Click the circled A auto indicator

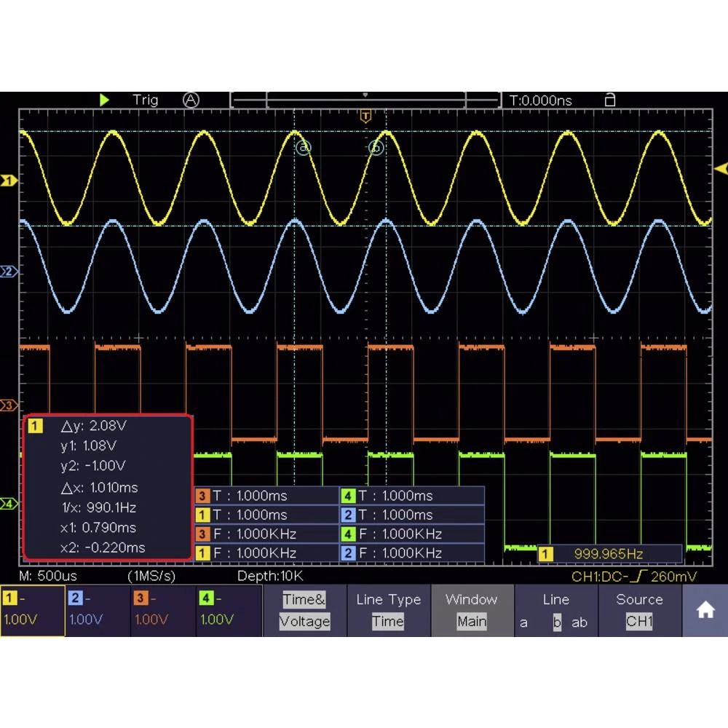191,100
